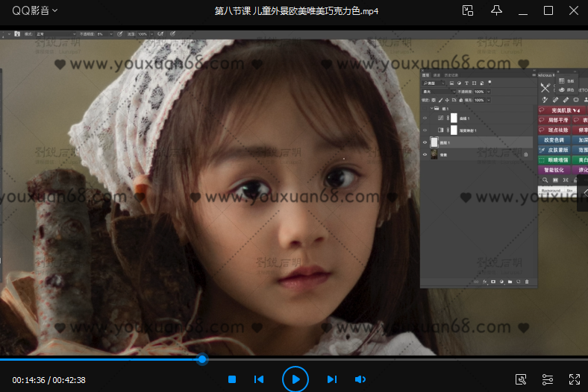Pin the player window on top
588x392 pixels.
click(x=496, y=10)
